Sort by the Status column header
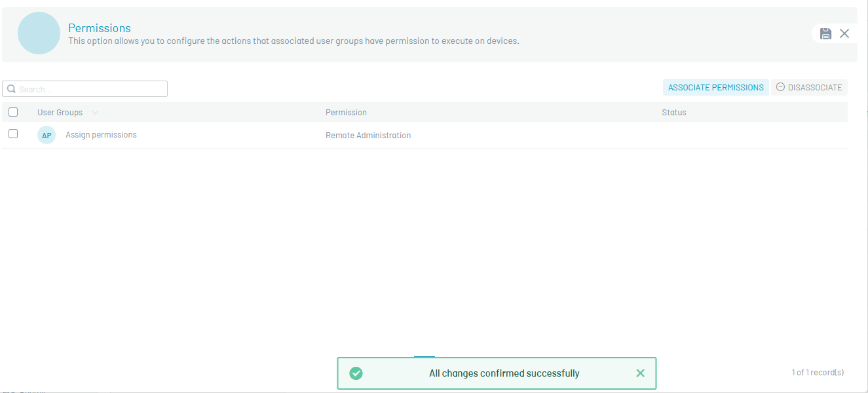This screenshot has height=393, width=868. pyautogui.click(x=673, y=113)
